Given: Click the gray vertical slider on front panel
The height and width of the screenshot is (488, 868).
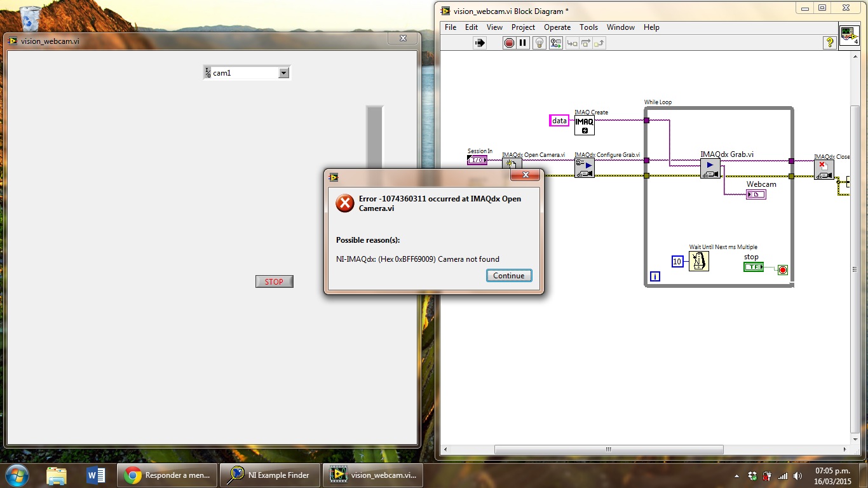Looking at the screenshot, I should click(375, 139).
